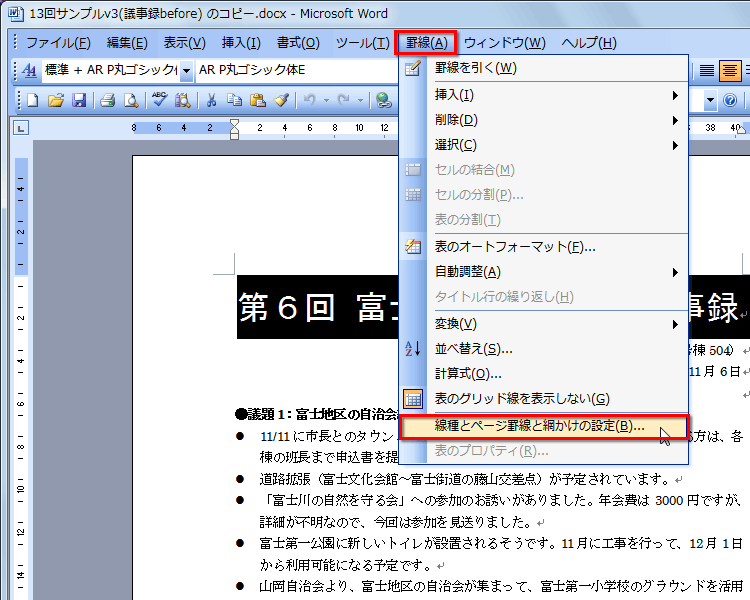Select 線種とページ罫線と網かけの設定(B)...
The width and height of the screenshot is (750, 600).
(543, 426)
